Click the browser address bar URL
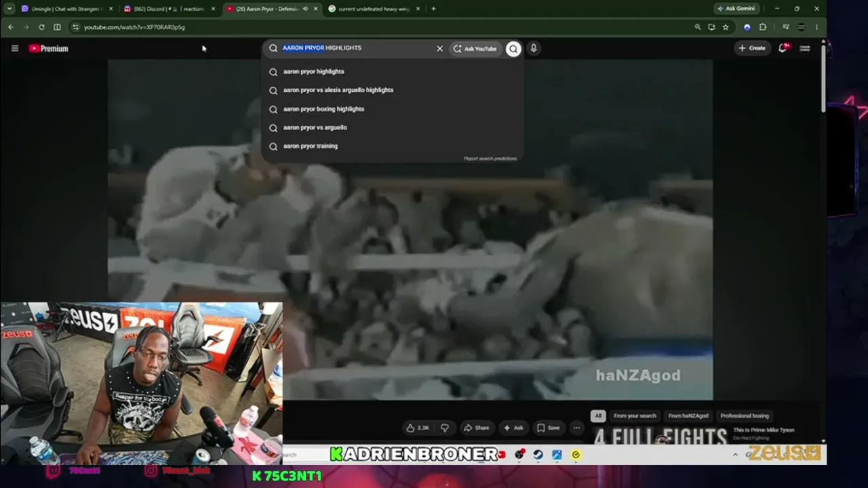 tap(134, 27)
